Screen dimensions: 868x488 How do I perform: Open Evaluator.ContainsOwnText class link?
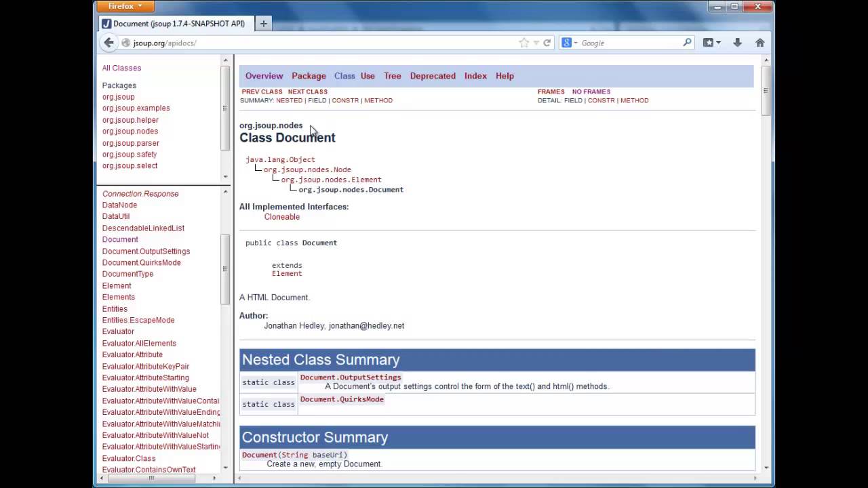[x=149, y=470]
